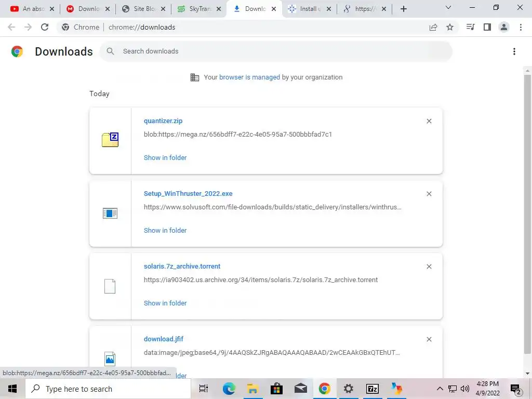Show Setup_WinThruster_2022.exe in folder
The width and height of the screenshot is (532, 399).
pyautogui.click(x=165, y=230)
